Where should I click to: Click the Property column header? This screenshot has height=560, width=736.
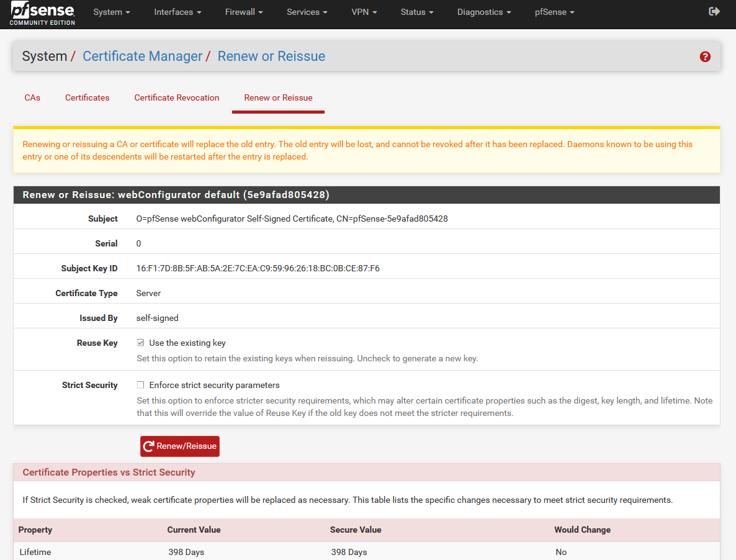[35, 530]
